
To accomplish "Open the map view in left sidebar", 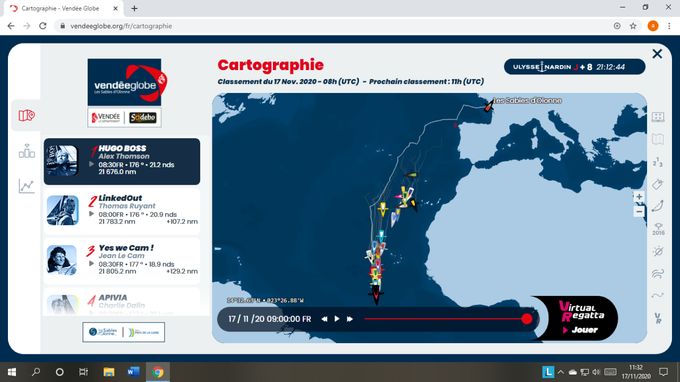I will coord(26,115).
